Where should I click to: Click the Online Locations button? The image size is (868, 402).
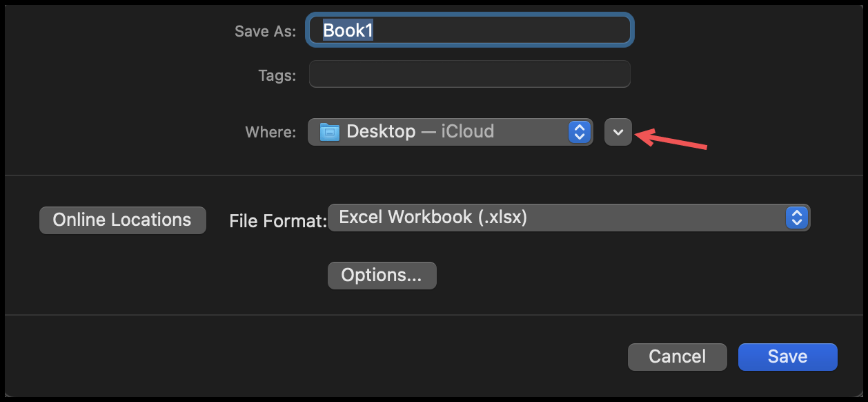pos(122,220)
